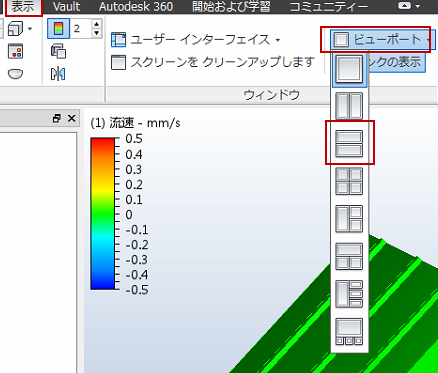The width and height of the screenshot is (438, 373).
Task: Decrease the value with the down spinner arrow
Action: (x=96, y=33)
